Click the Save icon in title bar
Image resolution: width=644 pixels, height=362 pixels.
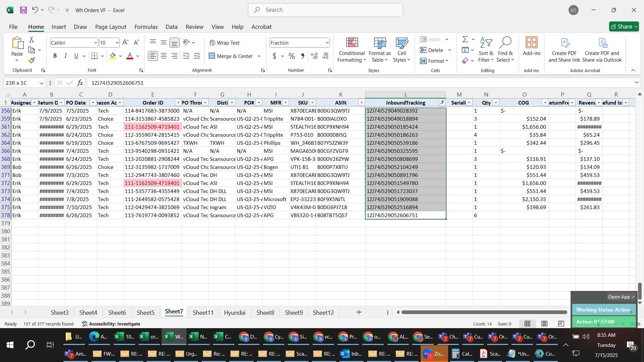[x=23, y=10]
